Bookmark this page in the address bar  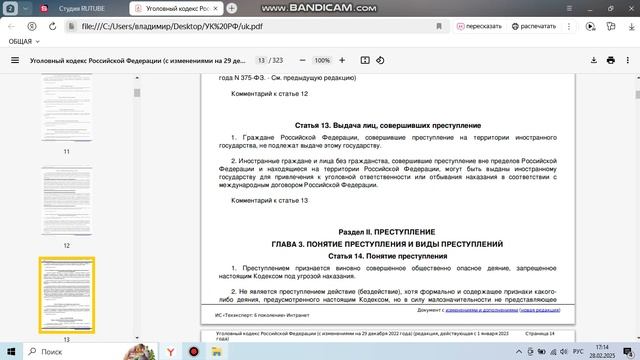pos(439,26)
